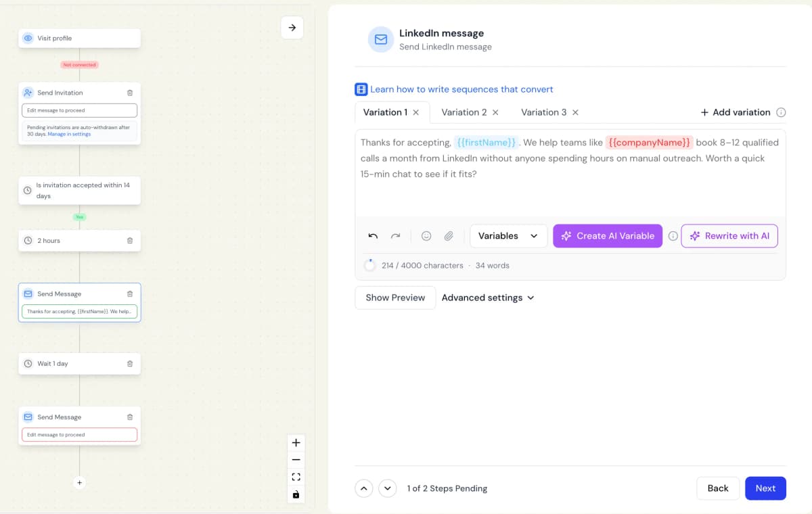Viewport: 812px width, 514px height.
Task: Delete the Send Invitation step via trash icon
Action: [x=130, y=93]
